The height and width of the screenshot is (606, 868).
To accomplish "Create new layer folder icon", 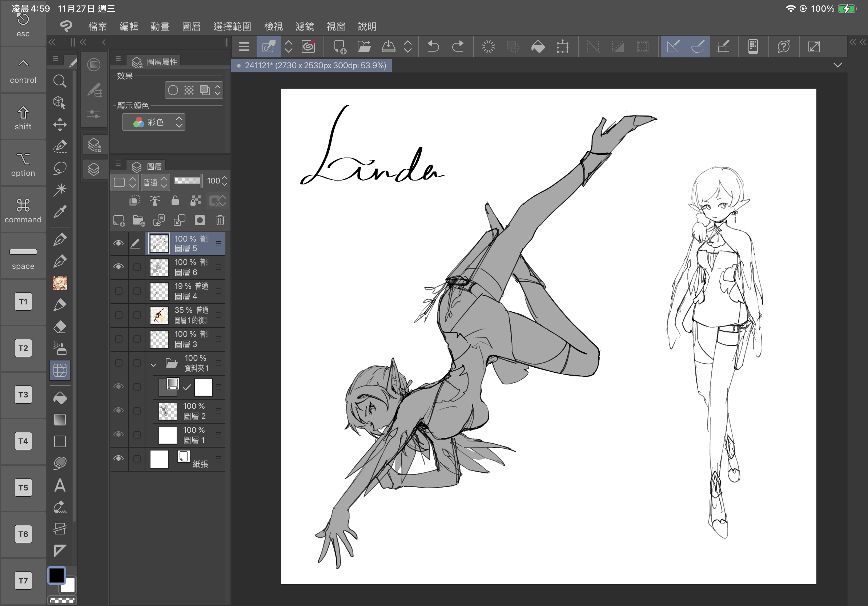I will [x=139, y=220].
